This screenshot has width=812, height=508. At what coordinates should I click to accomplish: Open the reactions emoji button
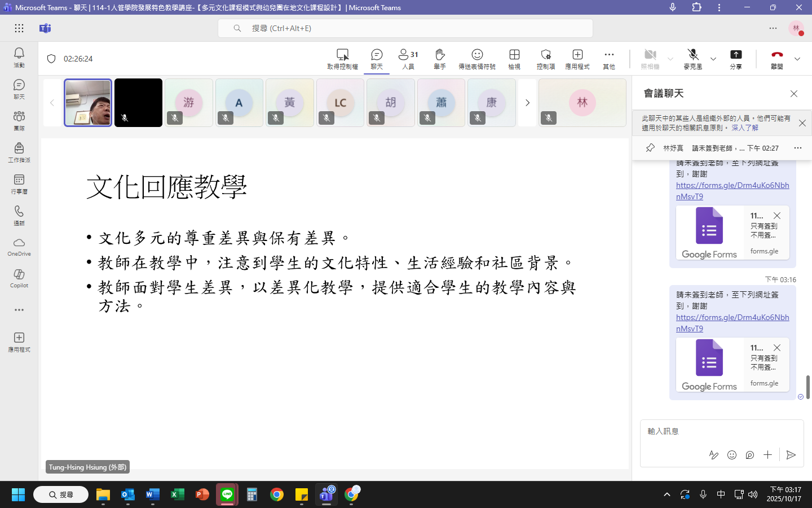click(477, 58)
